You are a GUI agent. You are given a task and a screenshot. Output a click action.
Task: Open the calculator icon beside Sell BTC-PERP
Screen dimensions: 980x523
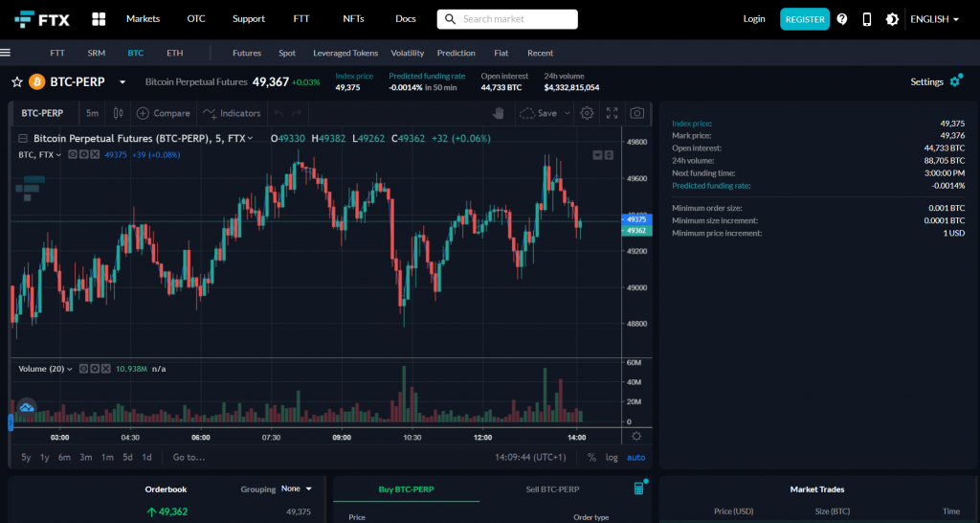639,489
